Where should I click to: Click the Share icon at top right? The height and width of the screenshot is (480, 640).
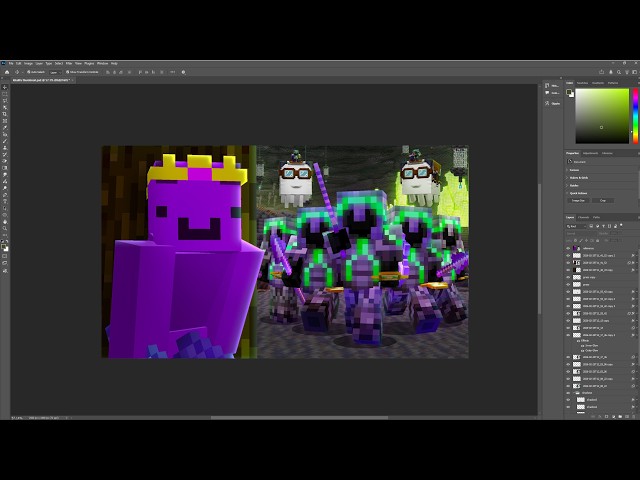coord(601,72)
